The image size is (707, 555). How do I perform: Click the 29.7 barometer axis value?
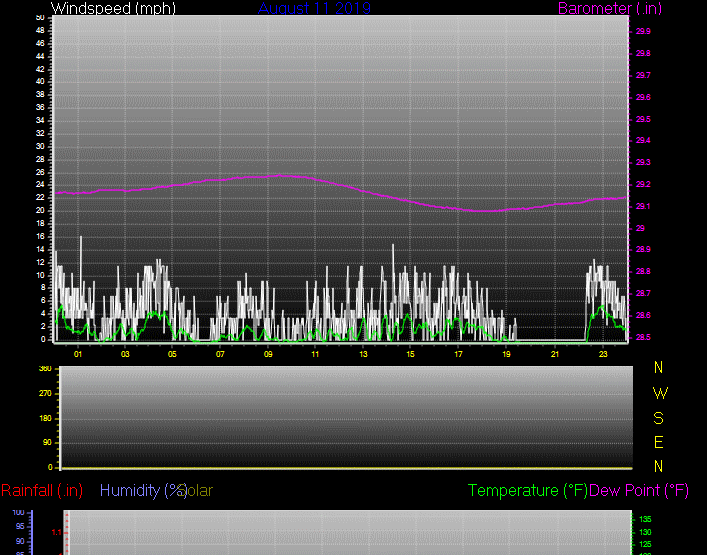643,75
